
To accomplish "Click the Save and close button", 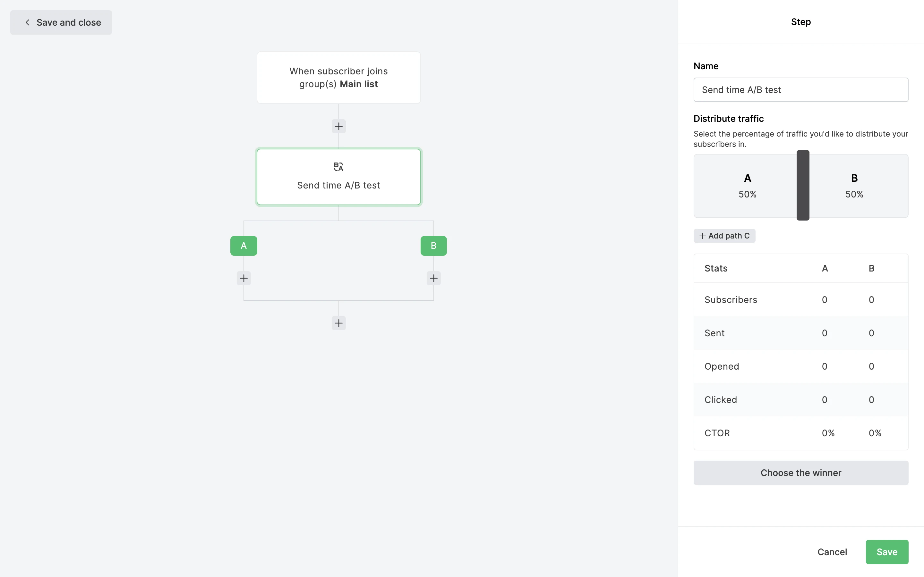I will 61,22.
